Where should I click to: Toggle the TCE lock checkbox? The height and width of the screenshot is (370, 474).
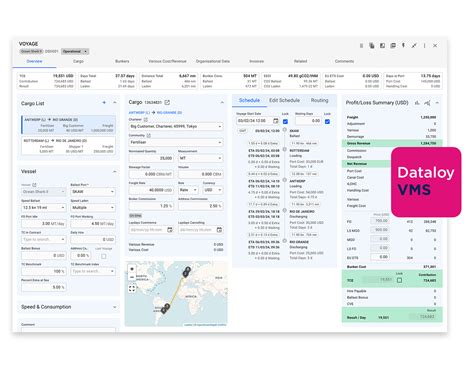click(399, 280)
